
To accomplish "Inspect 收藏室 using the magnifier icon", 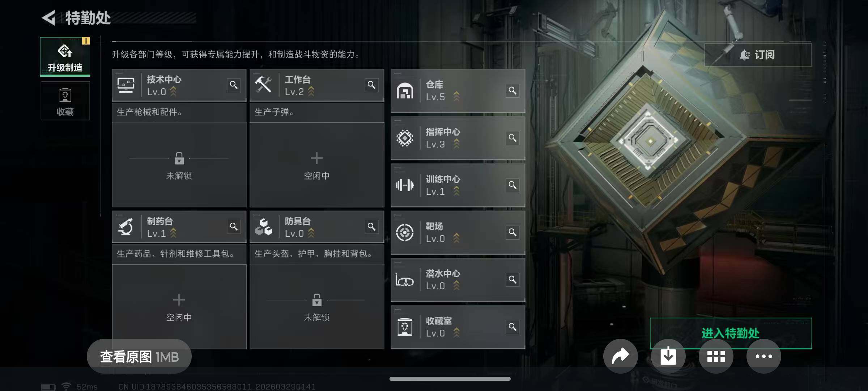I will [x=512, y=327].
